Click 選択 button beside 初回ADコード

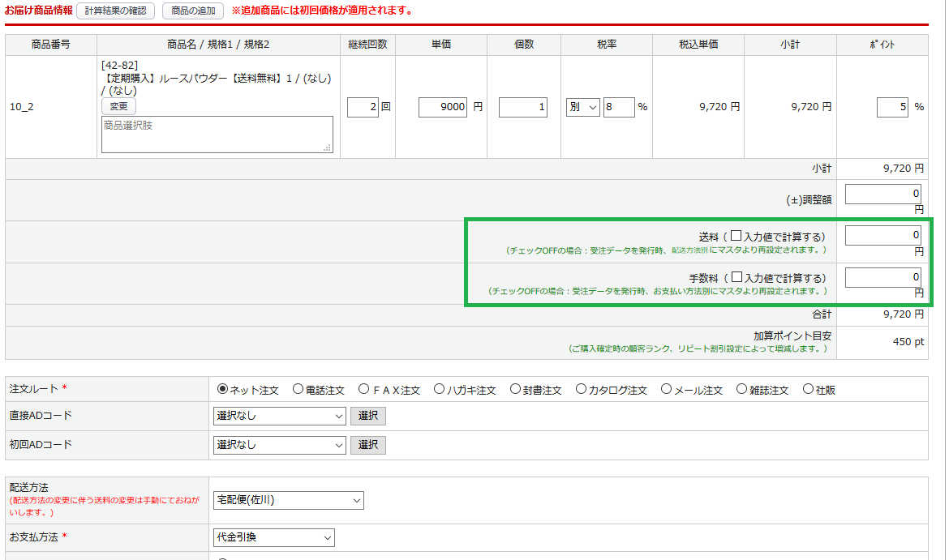click(368, 445)
